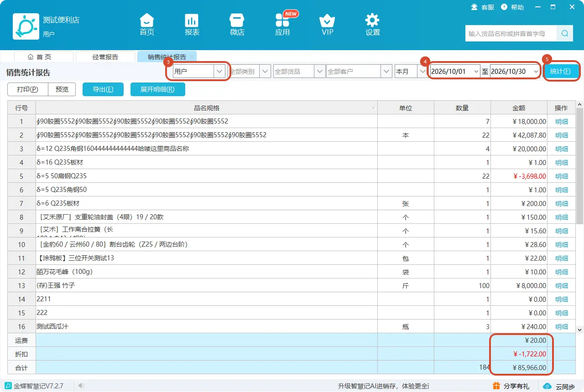Click in the product name search field
The height and width of the screenshot is (392, 584).
pos(511,33)
